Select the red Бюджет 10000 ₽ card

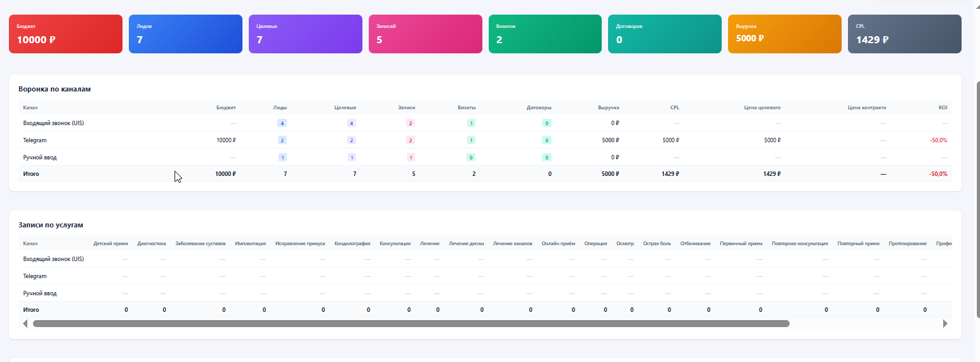(65, 34)
